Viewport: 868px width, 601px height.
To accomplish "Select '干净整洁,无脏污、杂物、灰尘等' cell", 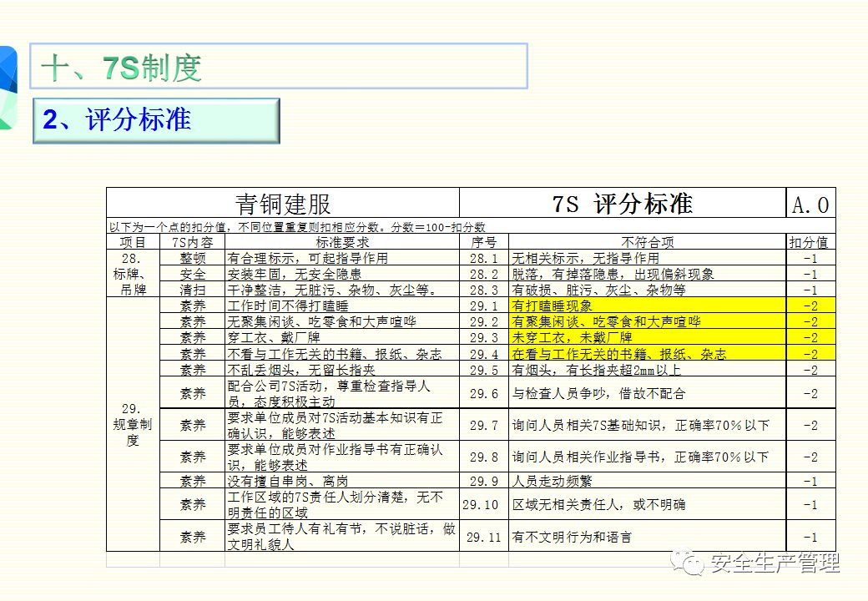I will pyautogui.click(x=342, y=290).
